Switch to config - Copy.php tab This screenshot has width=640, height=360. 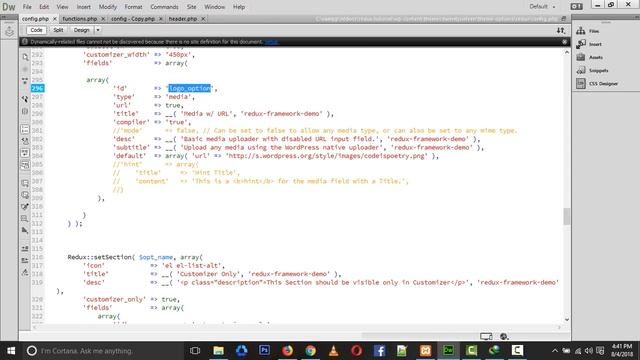coord(133,19)
